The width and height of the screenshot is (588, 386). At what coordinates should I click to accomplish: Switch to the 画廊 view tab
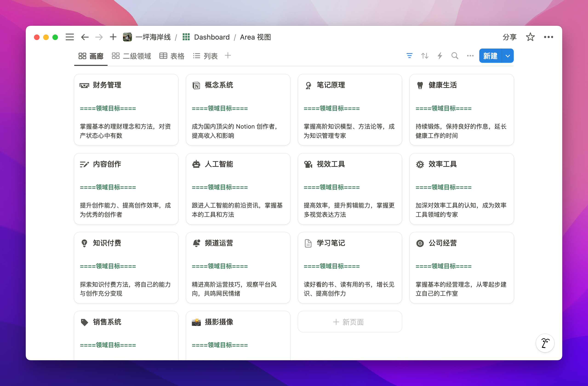pos(91,56)
